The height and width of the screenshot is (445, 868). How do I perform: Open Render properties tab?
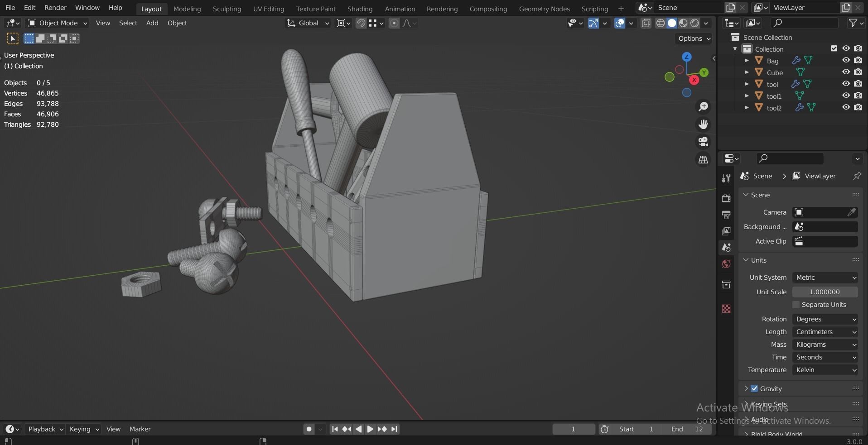(726, 198)
